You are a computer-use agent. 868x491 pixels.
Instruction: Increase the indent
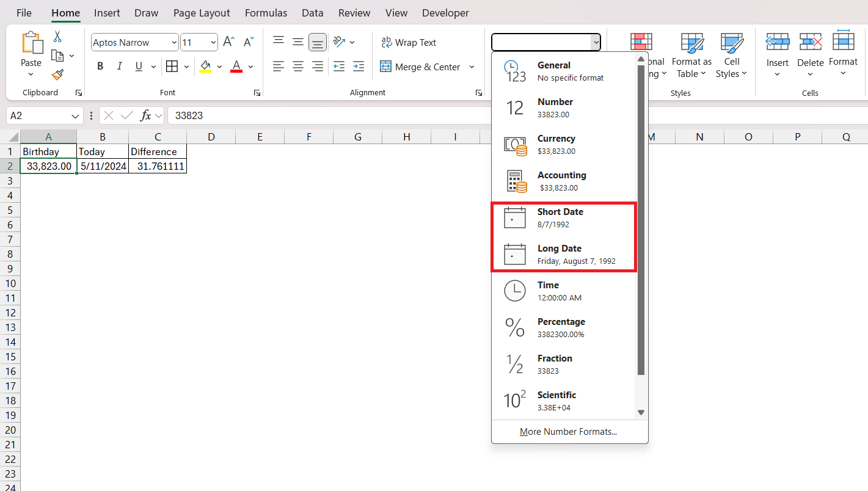point(359,67)
